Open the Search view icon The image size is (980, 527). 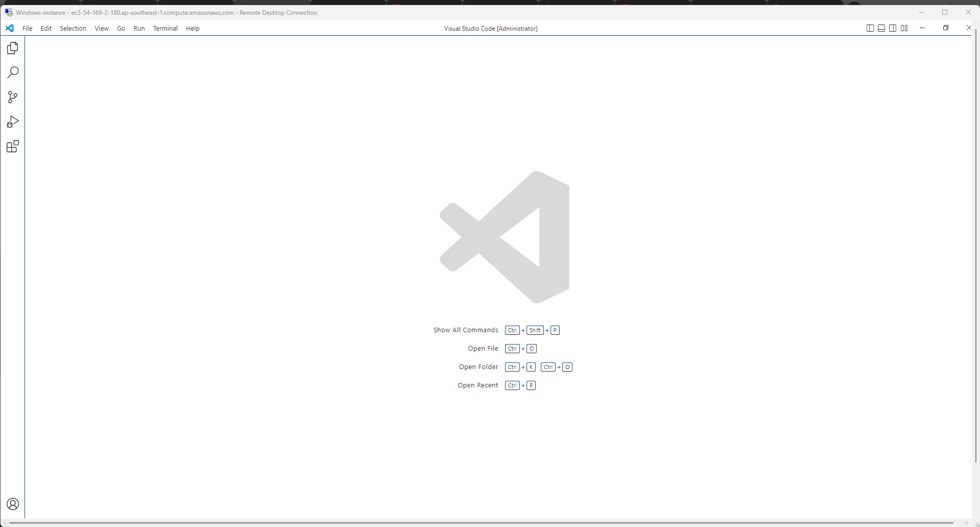[13, 73]
